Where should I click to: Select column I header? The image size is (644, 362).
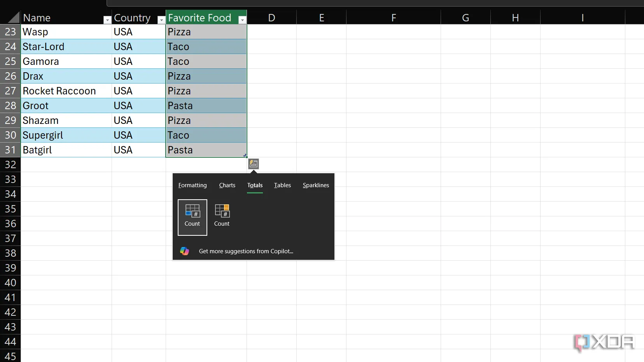[583, 17]
